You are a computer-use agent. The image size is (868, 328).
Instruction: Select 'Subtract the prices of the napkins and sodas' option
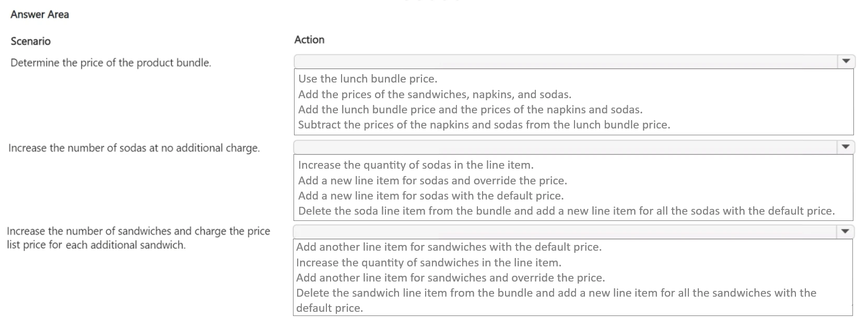point(484,125)
